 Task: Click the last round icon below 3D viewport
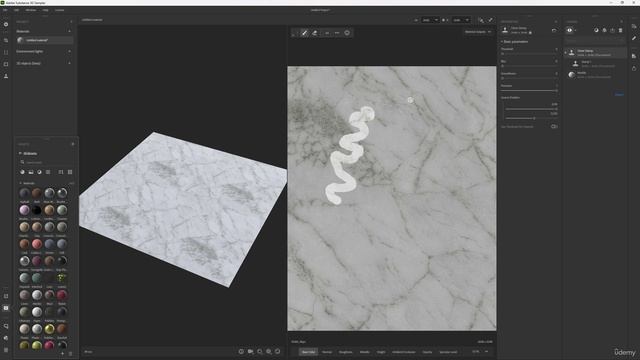pos(278,351)
